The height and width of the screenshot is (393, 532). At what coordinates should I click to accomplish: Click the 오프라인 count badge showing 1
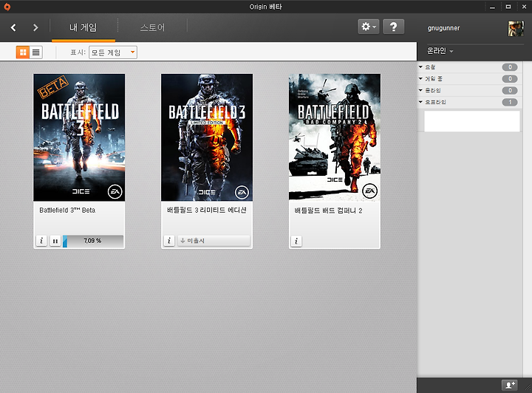click(510, 102)
